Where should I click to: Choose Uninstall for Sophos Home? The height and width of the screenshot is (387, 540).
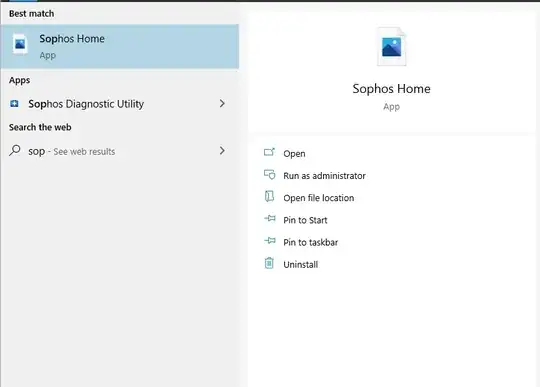(301, 264)
